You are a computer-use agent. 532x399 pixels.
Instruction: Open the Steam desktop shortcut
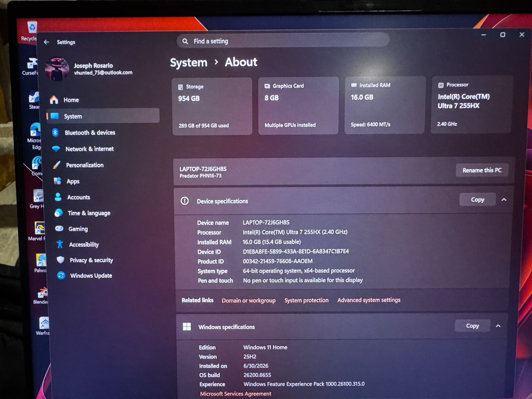tap(34, 100)
